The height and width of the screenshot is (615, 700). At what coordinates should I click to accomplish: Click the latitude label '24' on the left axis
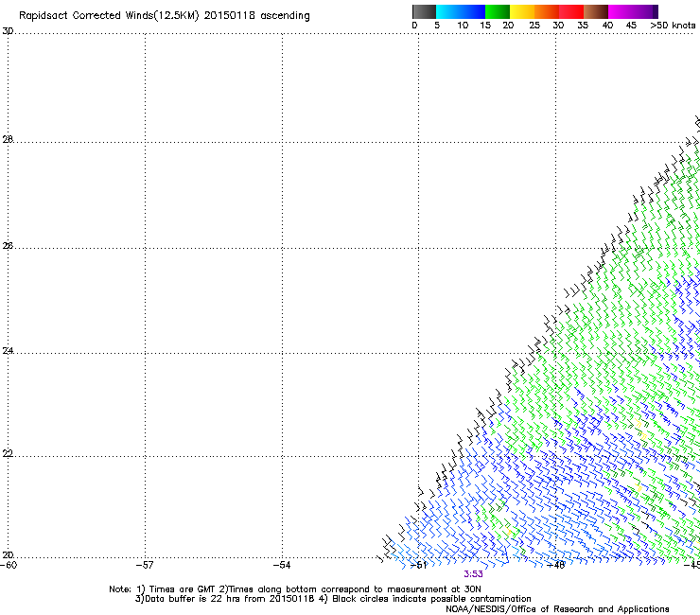[8, 351]
